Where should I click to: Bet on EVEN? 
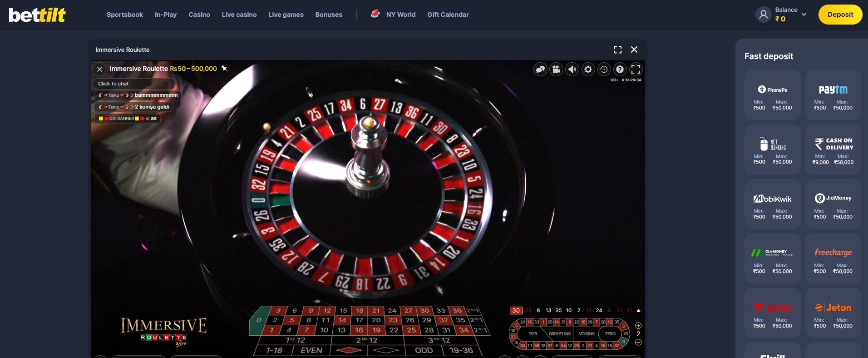311,350
